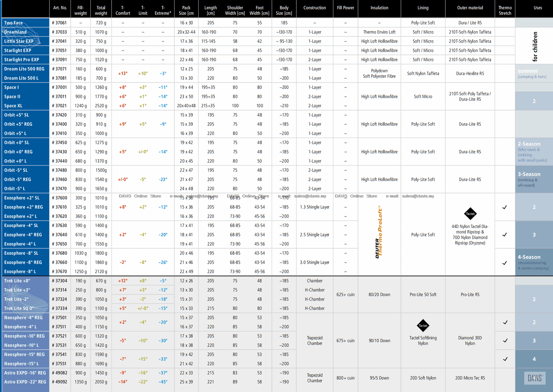This screenshot has width=553, height=392.
Task: Click the '2520 g' total weight value
Action: (x=101, y=106)
